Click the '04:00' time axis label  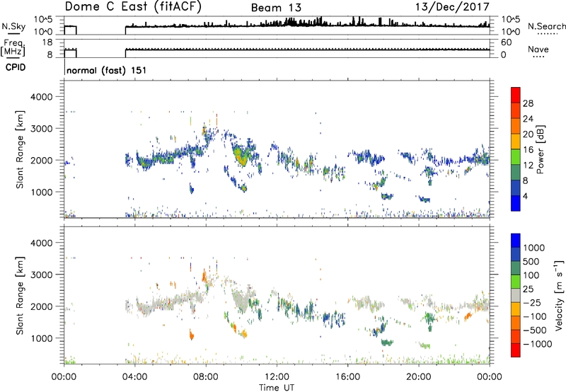click(134, 377)
